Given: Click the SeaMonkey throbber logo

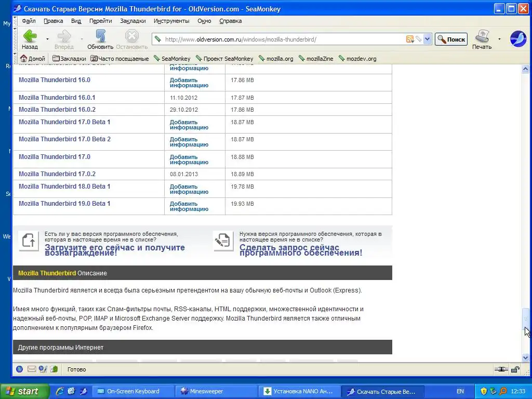Looking at the screenshot, I should 518,38.
